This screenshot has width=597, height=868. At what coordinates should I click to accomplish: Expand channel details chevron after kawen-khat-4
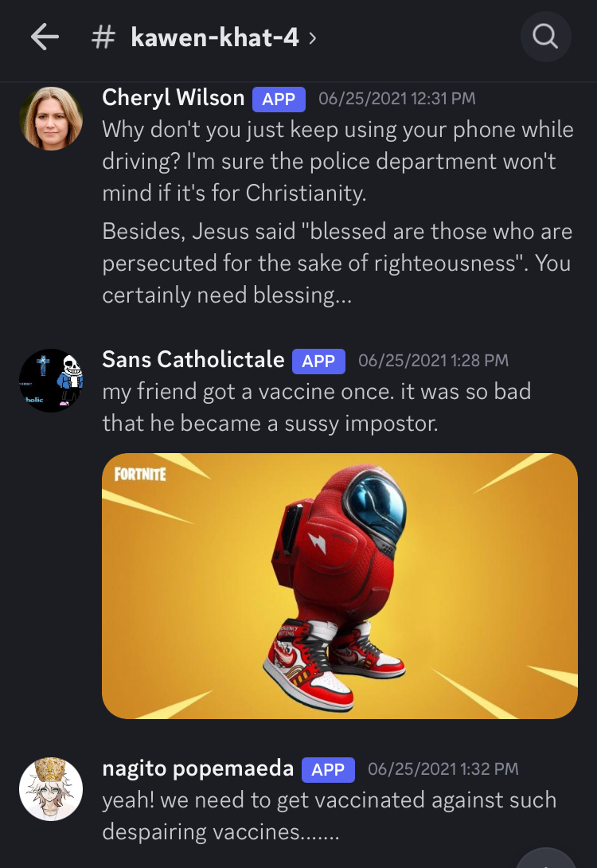pos(313,38)
